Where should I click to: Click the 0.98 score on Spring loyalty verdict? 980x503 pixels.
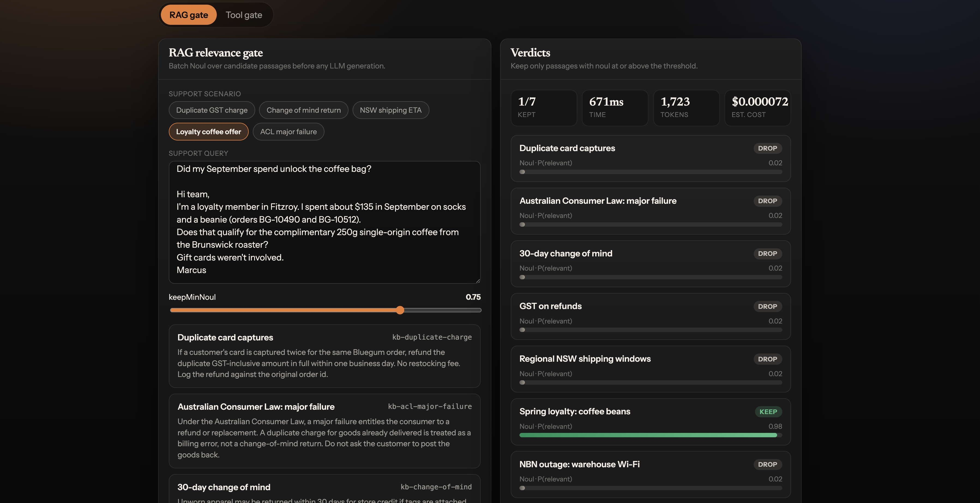tap(775, 426)
